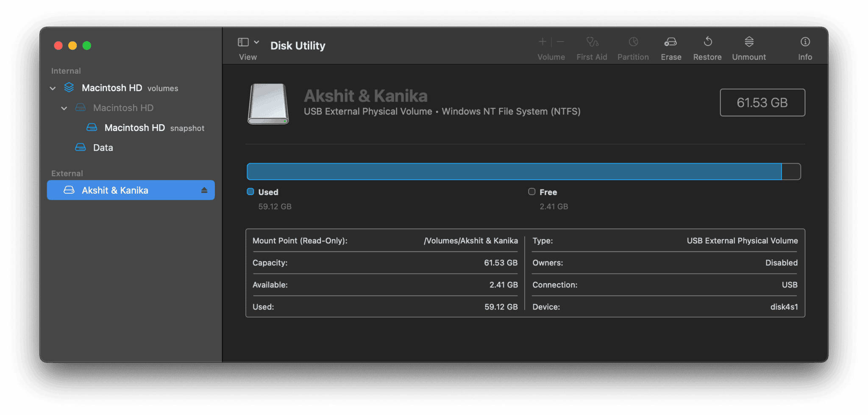Viewport: 868px width, 415px height.
Task: Click the add volume plus icon
Action: coord(542,42)
